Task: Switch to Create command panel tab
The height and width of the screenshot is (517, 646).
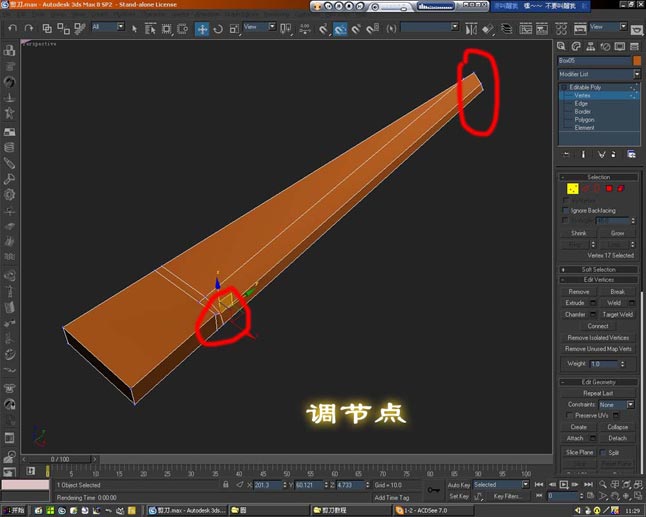Action: (562, 46)
